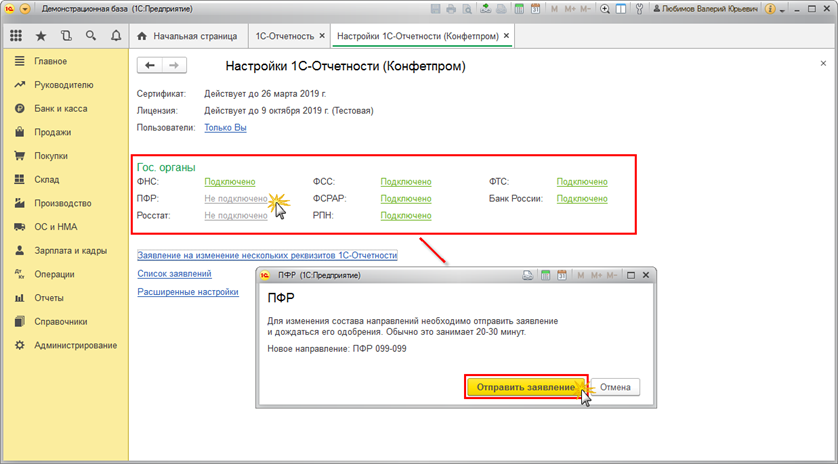The height and width of the screenshot is (464, 838).
Task: Click ПФР Не подключено link
Action: 236,199
